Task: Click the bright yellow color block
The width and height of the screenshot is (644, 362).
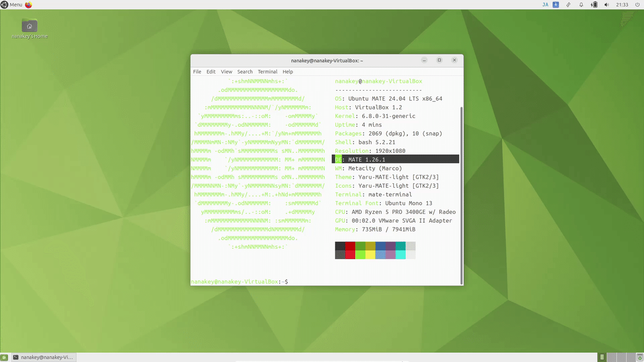Action: (370, 255)
